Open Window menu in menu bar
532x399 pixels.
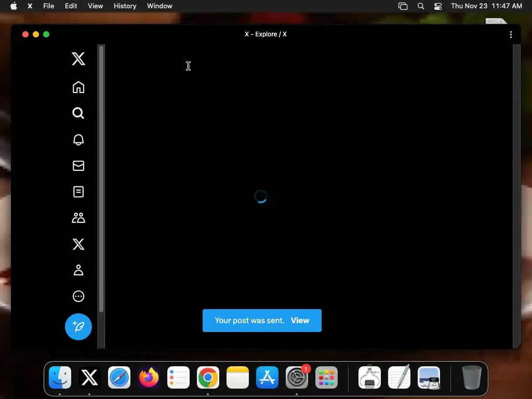pyautogui.click(x=159, y=6)
